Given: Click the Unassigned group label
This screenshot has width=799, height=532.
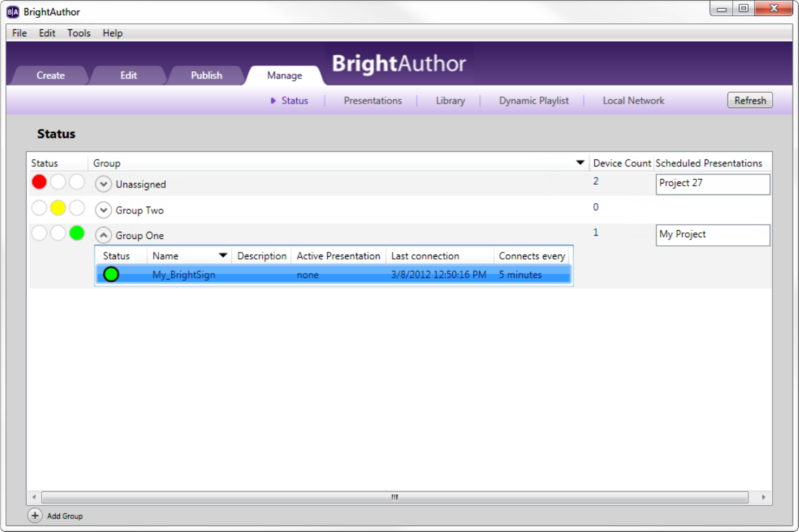Looking at the screenshot, I should 141,185.
